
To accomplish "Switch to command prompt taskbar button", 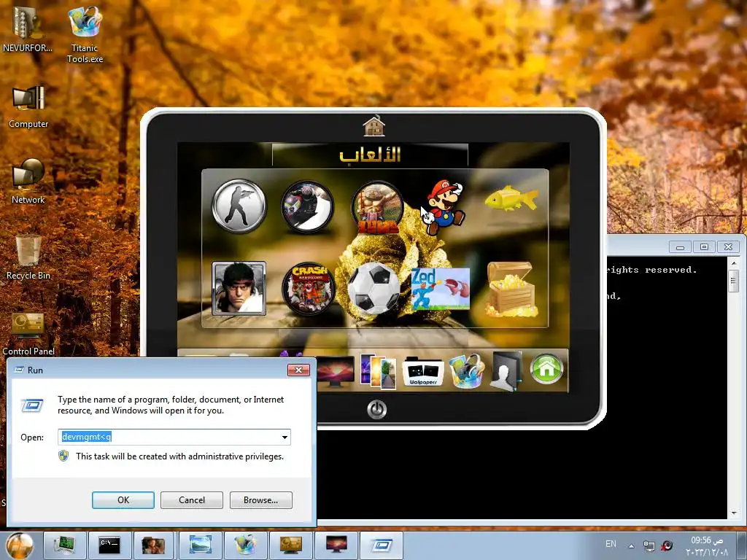I will [x=109, y=545].
